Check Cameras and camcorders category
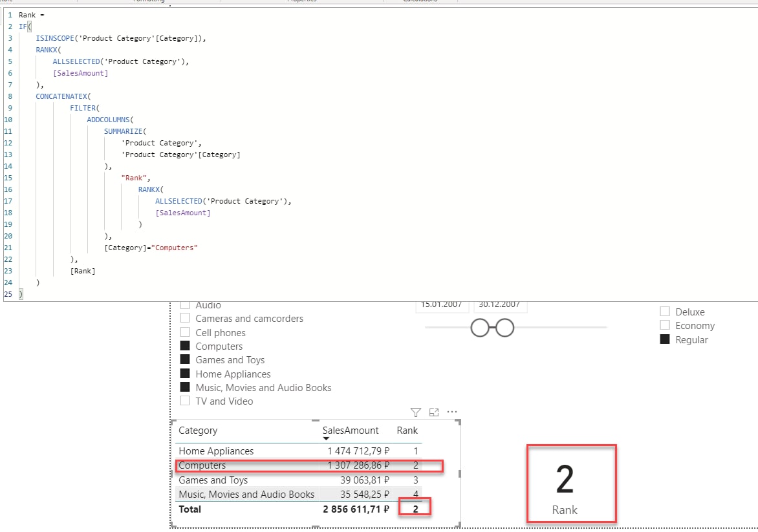The width and height of the screenshot is (758, 532). point(185,318)
